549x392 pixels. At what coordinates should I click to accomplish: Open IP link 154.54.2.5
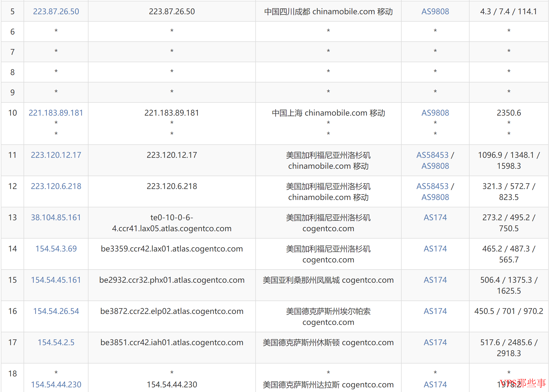[x=56, y=342]
